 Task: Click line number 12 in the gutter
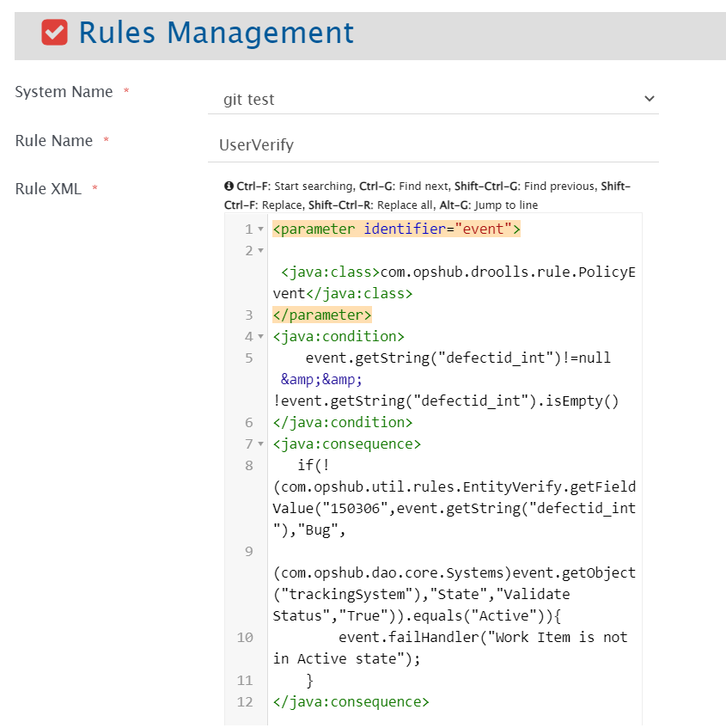click(x=245, y=702)
